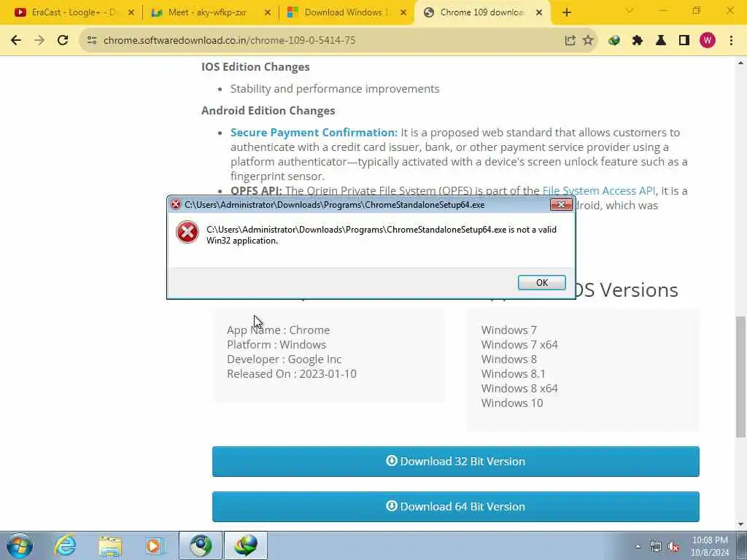Click the network tray icon
Viewport: 747px width, 560px height.
tap(656, 547)
